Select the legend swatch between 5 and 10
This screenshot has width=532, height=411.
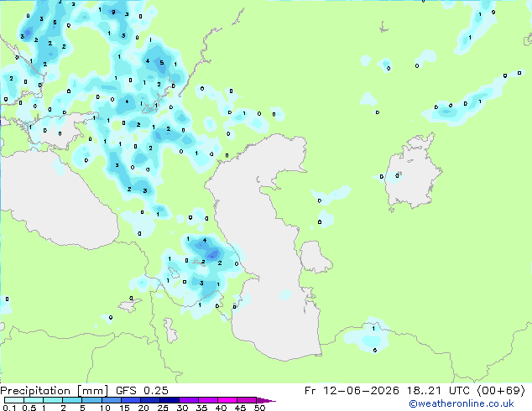pyautogui.click(x=91, y=400)
